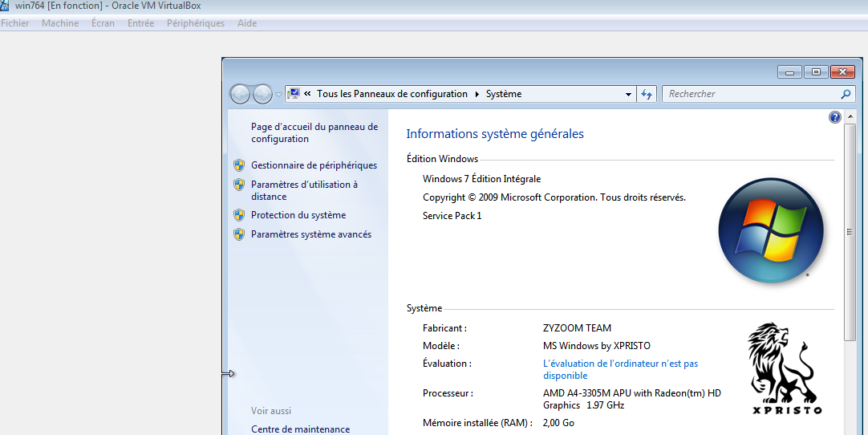Click the copyright line '2009 Microsoft Corporation'
The image size is (868, 435).
coord(554,197)
